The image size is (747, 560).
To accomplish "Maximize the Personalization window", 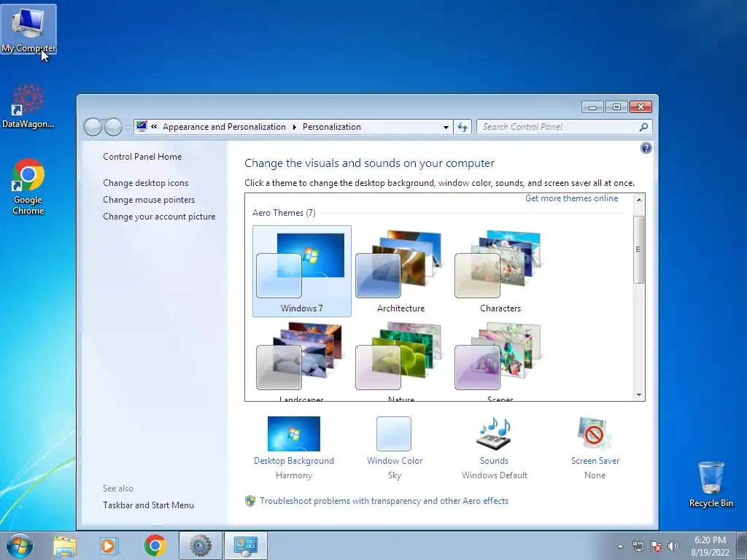I will [x=616, y=107].
